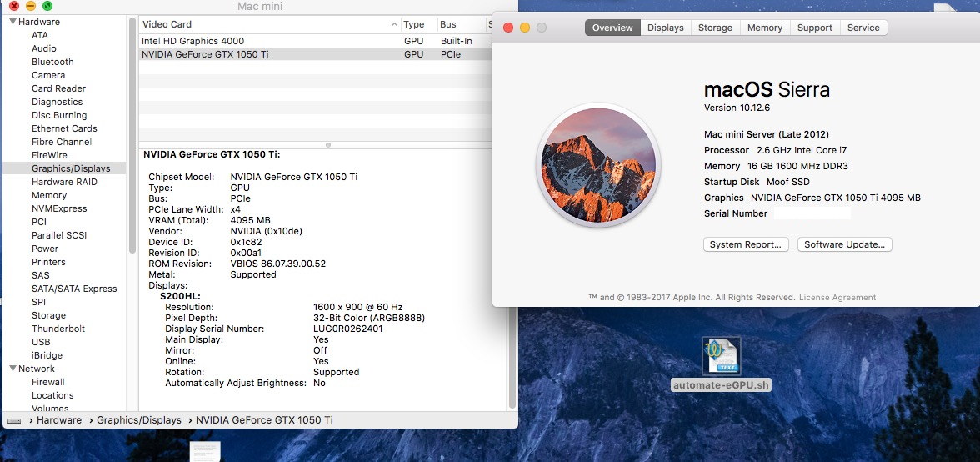Select USB in sidebar
Viewport: 980px width, 462px height.
(41, 342)
